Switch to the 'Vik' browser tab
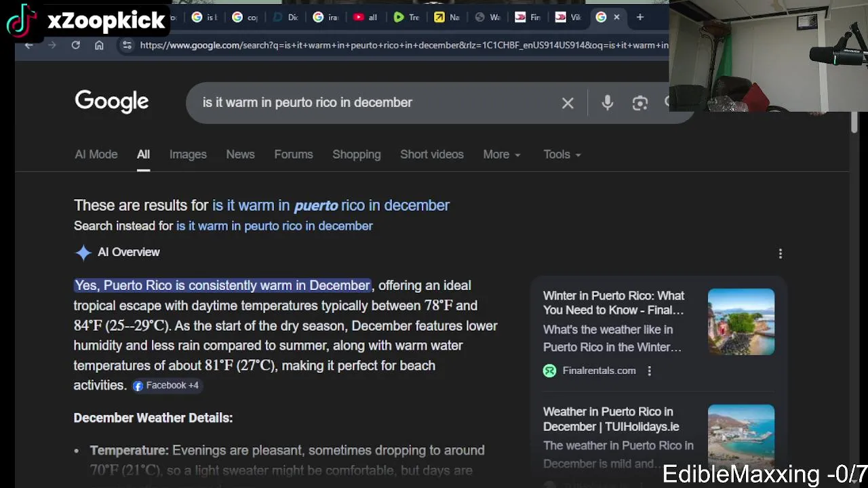The height and width of the screenshot is (488, 868). (x=568, y=17)
